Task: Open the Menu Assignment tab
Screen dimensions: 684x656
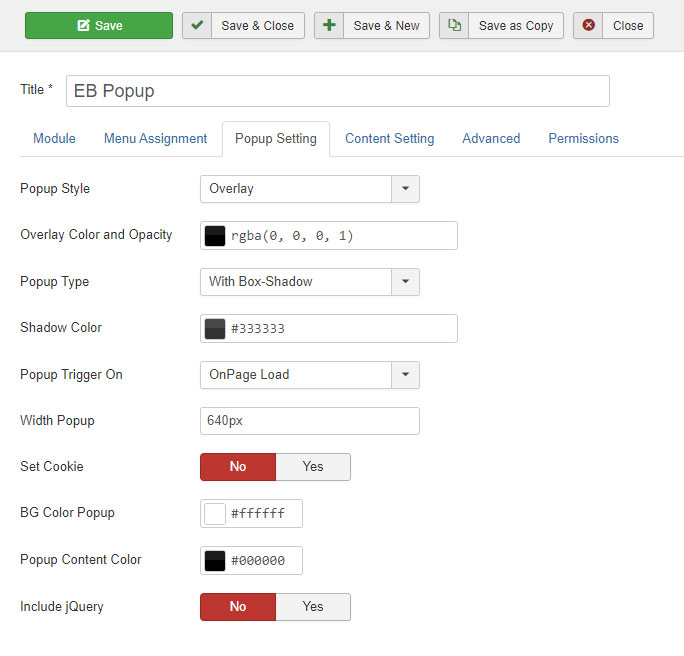Action: (155, 139)
